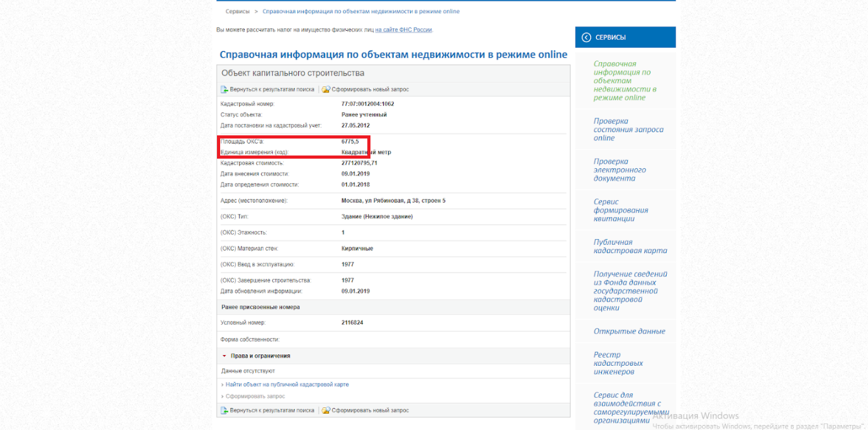Open Получение сведений из Фонда данных
Viewport: 868px width, 430px height.
[630, 291]
